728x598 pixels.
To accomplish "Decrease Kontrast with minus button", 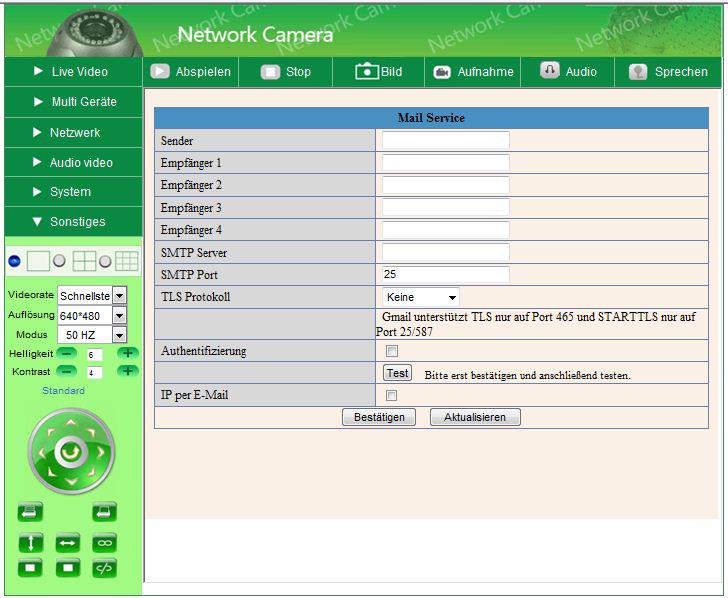I will pos(66,371).
